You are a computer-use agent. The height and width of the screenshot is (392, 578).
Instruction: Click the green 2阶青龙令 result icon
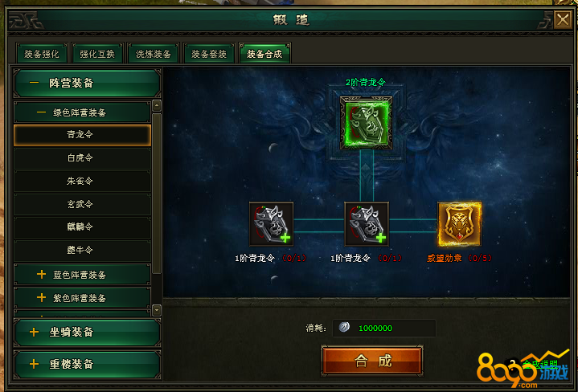click(366, 123)
